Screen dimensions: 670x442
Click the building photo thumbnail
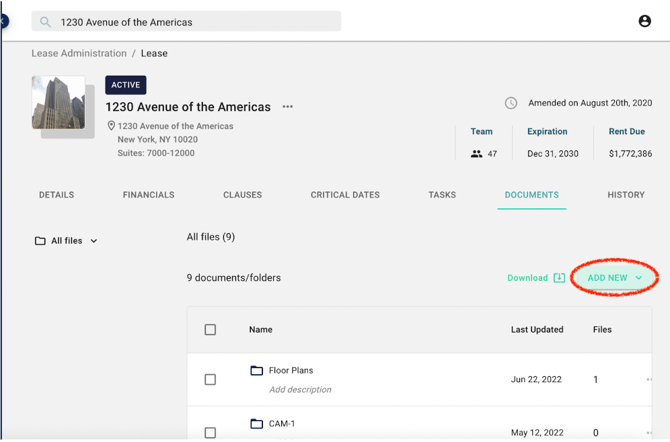(x=59, y=103)
